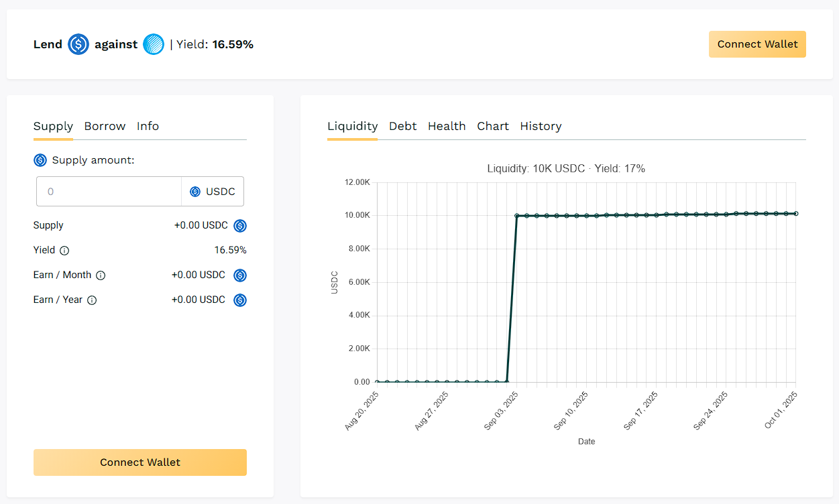The width and height of the screenshot is (839, 504).
Task: View the History tab
Action: coord(541,126)
